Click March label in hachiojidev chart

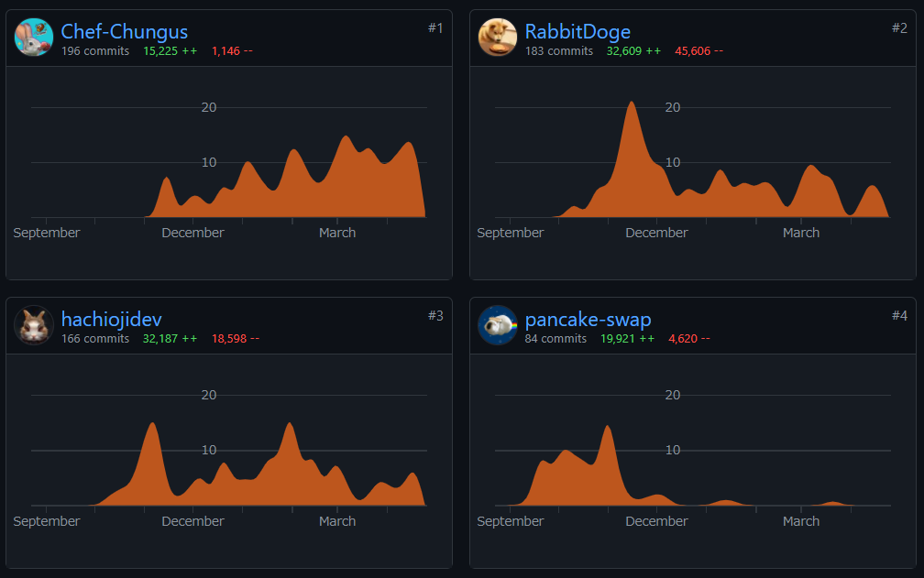(337, 521)
